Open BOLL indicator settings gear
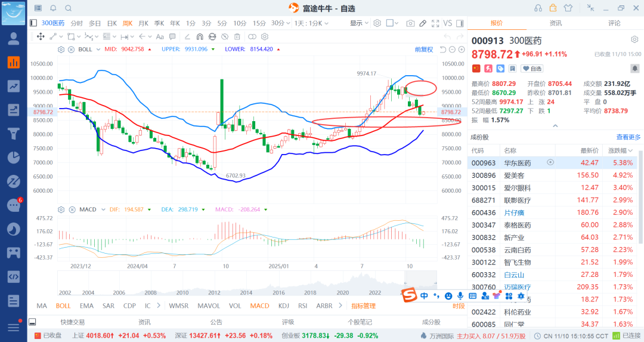This screenshot has width=644, height=342. pyautogui.click(x=61, y=50)
